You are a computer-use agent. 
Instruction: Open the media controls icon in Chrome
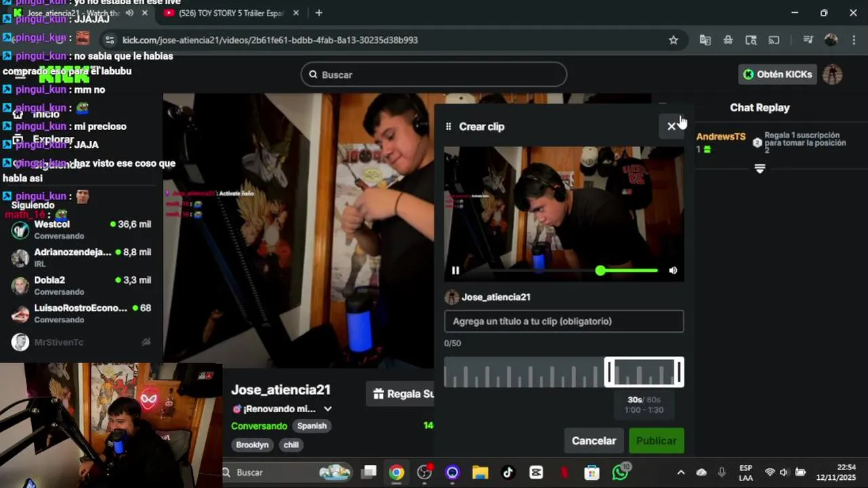808,40
